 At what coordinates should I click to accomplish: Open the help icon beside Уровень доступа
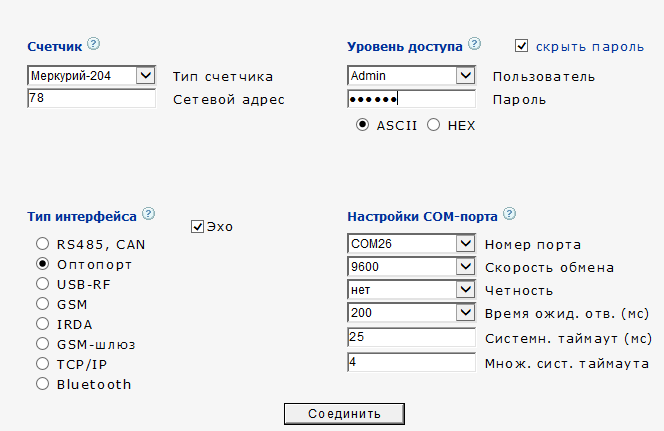[x=474, y=44]
